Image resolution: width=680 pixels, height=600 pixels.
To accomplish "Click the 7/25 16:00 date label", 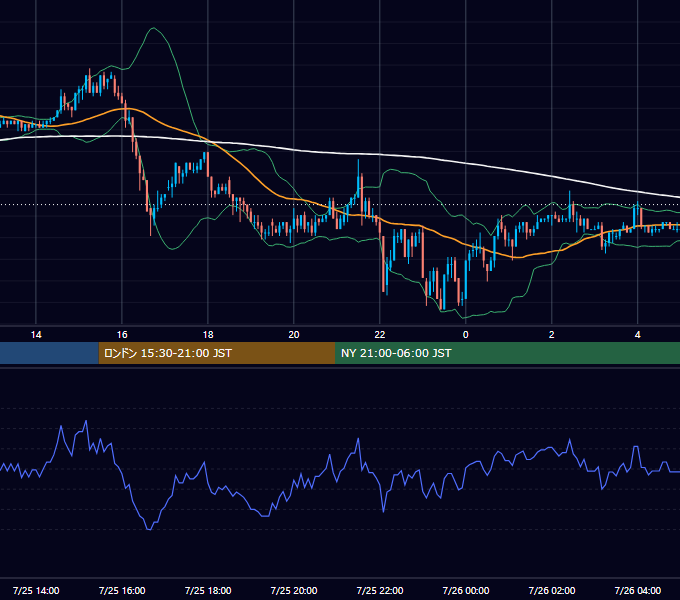I will (x=122, y=590).
